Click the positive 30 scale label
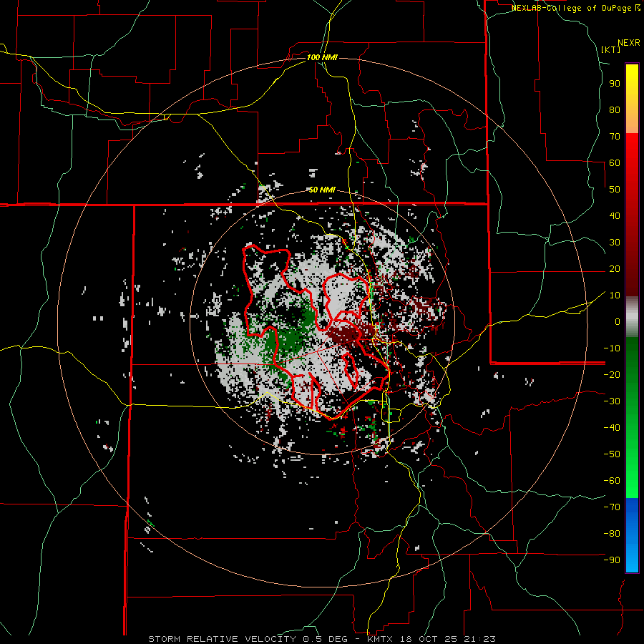Image resolution: width=644 pixels, height=644 pixels. (615, 243)
